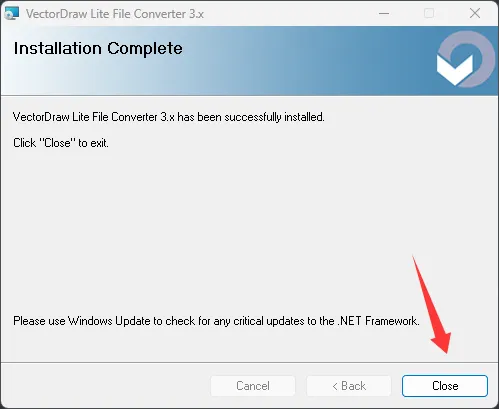Click the "VectorDraw" word in success message
The height and width of the screenshot is (409, 499).
[x=41, y=117]
